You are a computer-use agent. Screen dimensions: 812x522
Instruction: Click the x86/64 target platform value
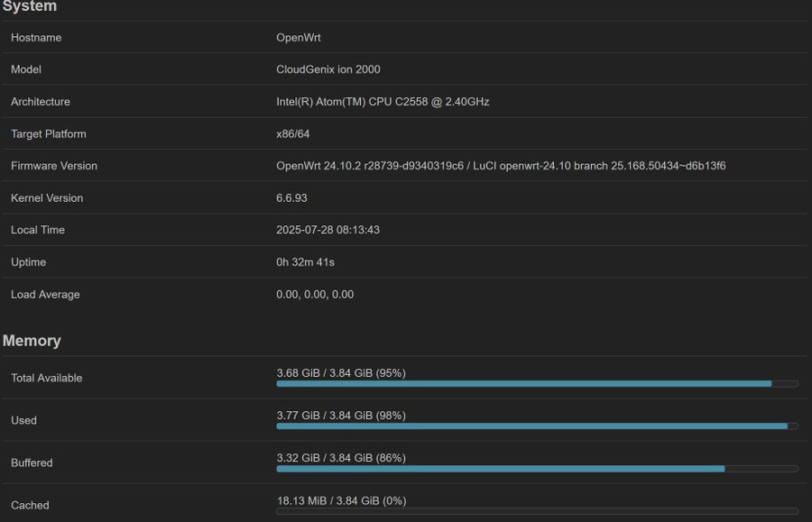tap(292, 134)
